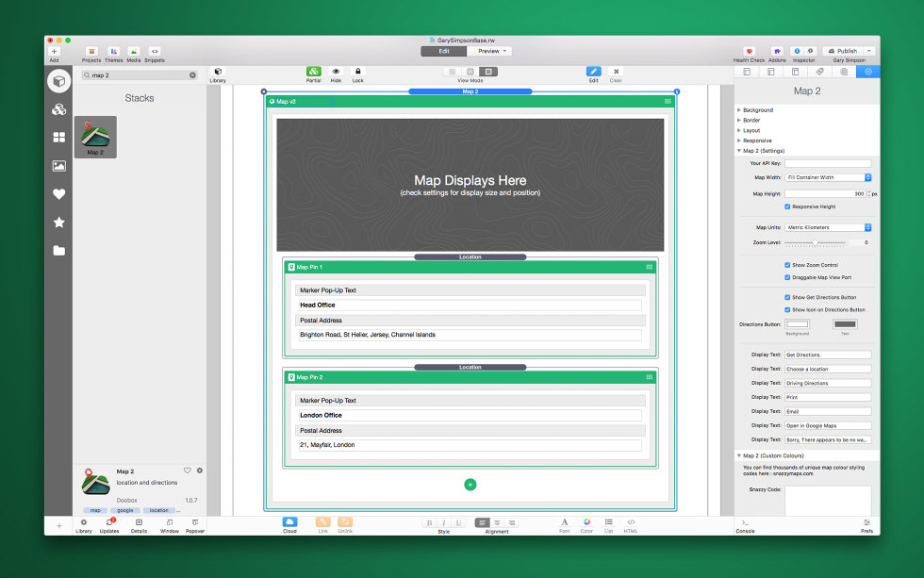Screen dimensions: 924x578
Task: Open the Projects toolbar icon
Action: point(91,51)
